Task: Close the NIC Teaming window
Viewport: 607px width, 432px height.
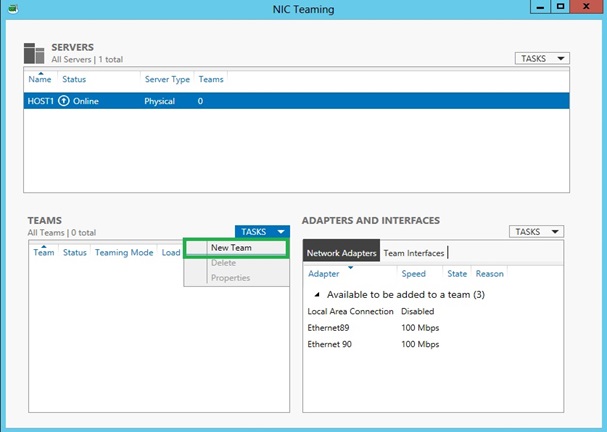Action: [x=586, y=7]
